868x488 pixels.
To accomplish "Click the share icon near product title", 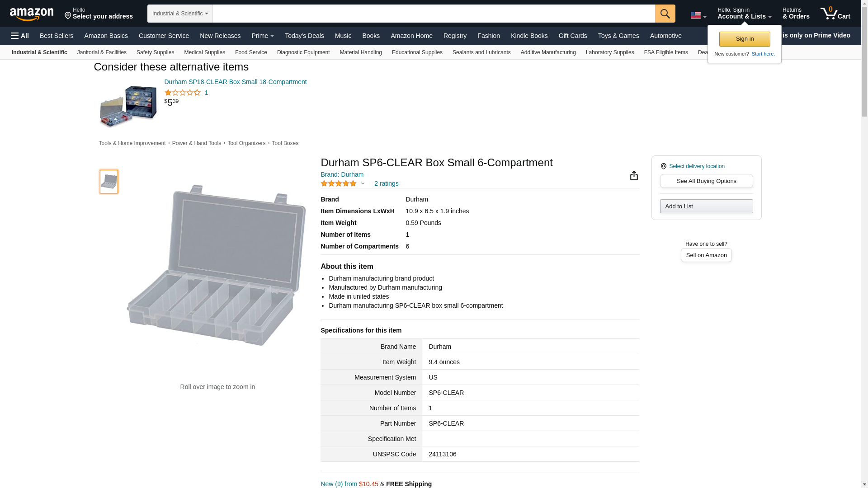I will tap(634, 176).
